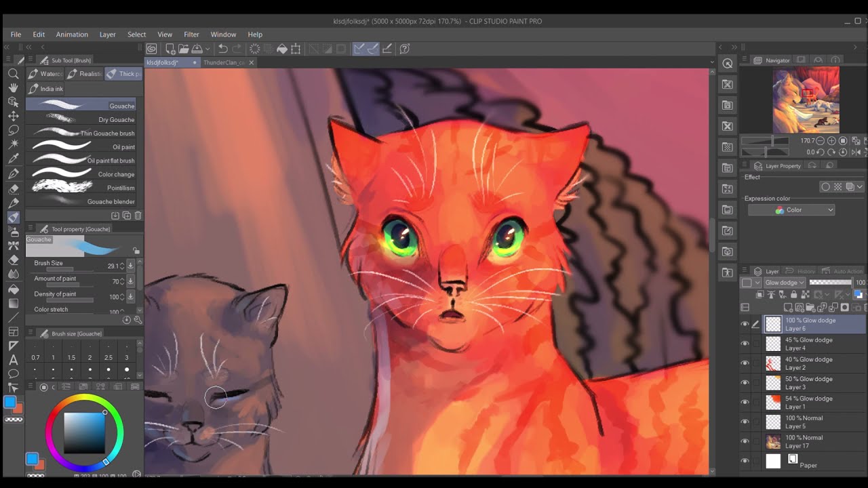Image resolution: width=868 pixels, height=488 pixels.
Task: Select the Watercolor brush group
Action: pos(45,74)
